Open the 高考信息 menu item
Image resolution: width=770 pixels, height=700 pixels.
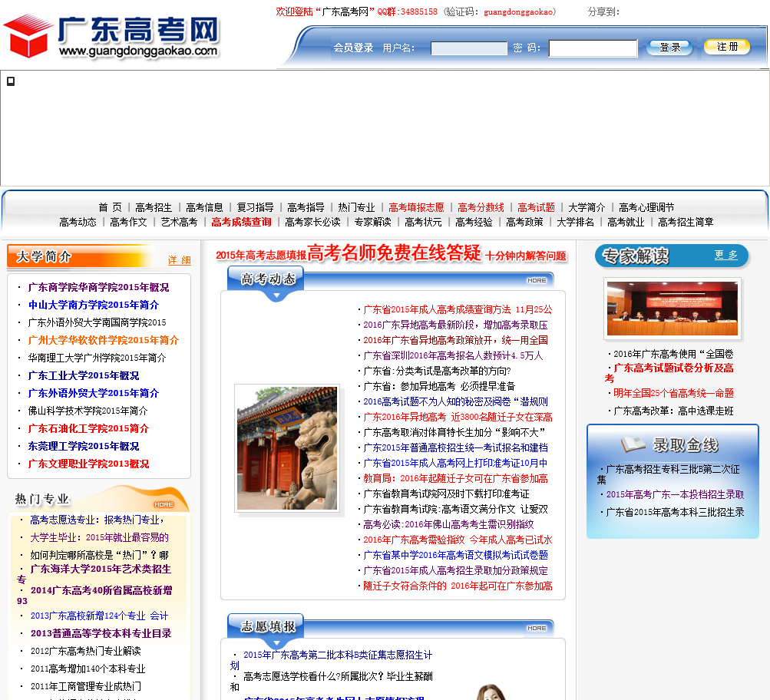204,207
